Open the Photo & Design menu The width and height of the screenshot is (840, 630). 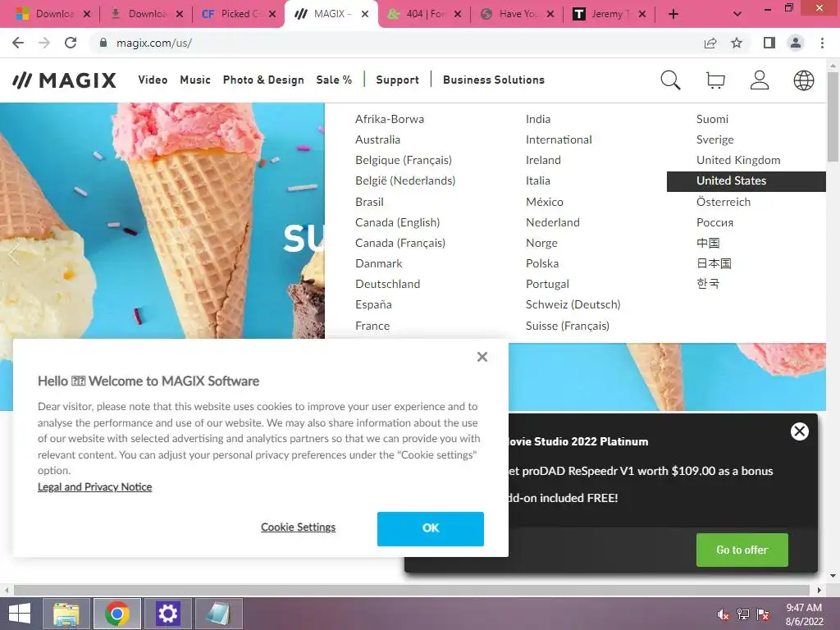point(263,80)
